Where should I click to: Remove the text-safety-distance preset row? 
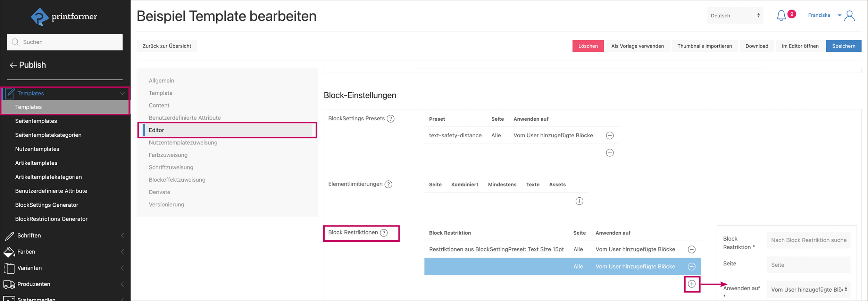pyautogui.click(x=610, y=136)
